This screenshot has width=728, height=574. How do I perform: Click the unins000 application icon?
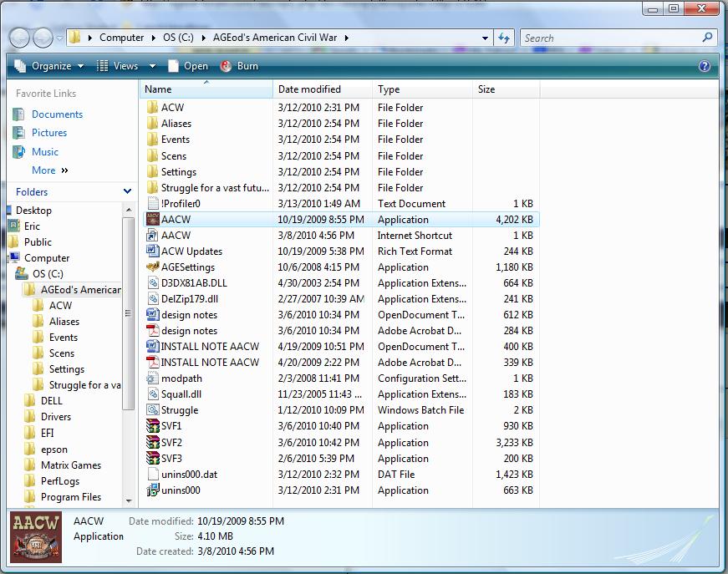tap(152, 490)
